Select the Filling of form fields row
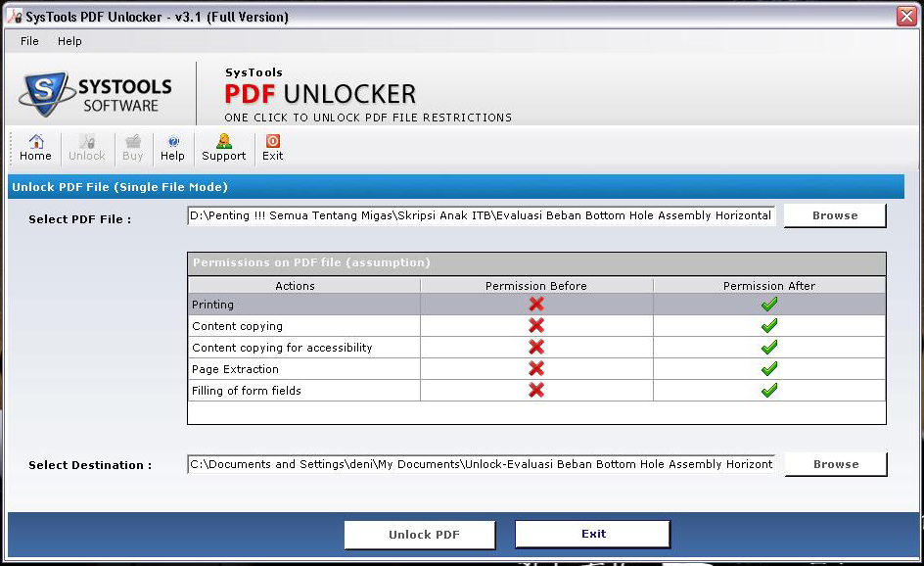The width and height of the screenshot is (924, 566). (536, 391)
